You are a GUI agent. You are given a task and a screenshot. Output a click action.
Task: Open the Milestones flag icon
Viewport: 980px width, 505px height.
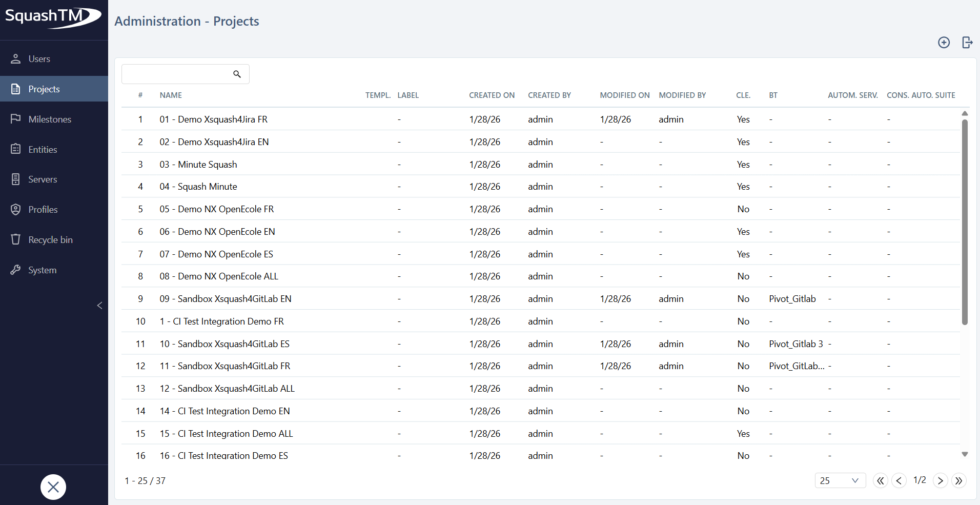click(x=16, y=119)
